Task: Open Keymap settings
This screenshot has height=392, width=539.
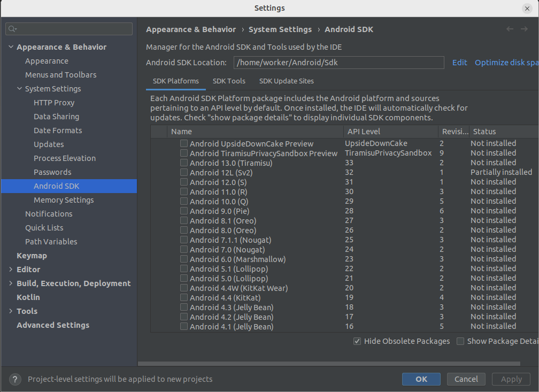Action: 32,256
